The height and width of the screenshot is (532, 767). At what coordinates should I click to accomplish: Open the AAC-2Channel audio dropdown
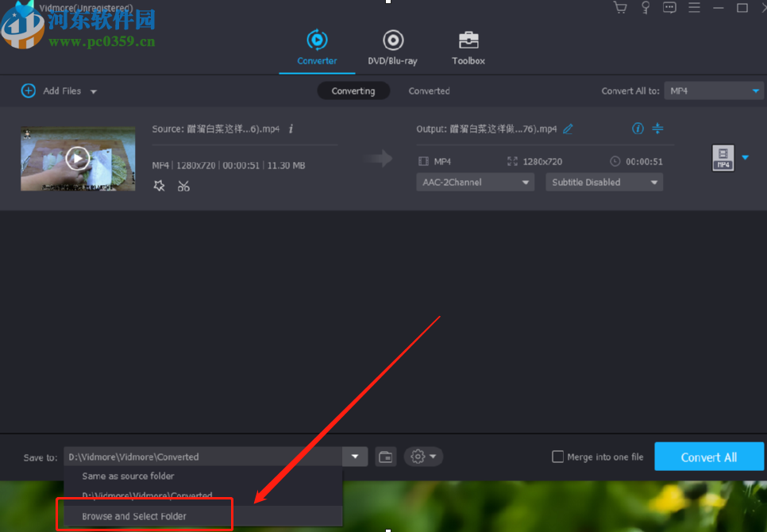click(x=475, y=182)
